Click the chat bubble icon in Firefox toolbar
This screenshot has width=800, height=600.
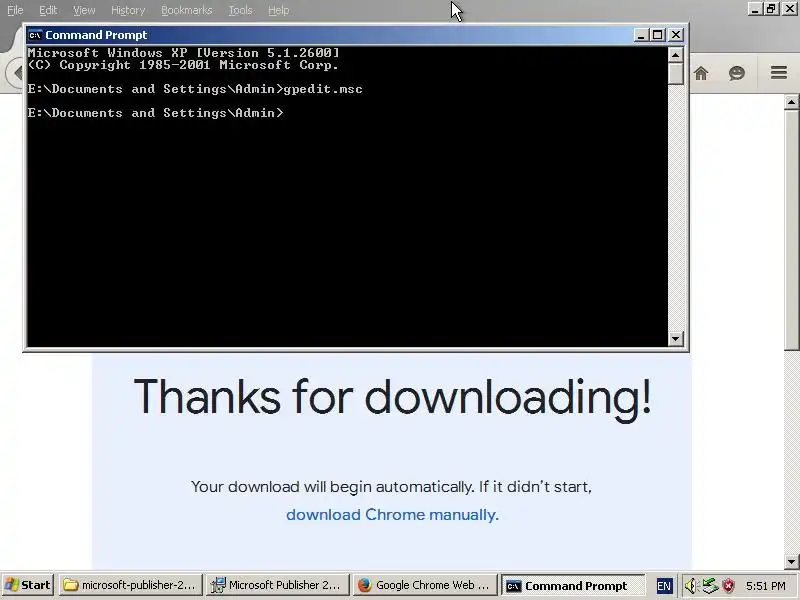(x=737, y=73)
